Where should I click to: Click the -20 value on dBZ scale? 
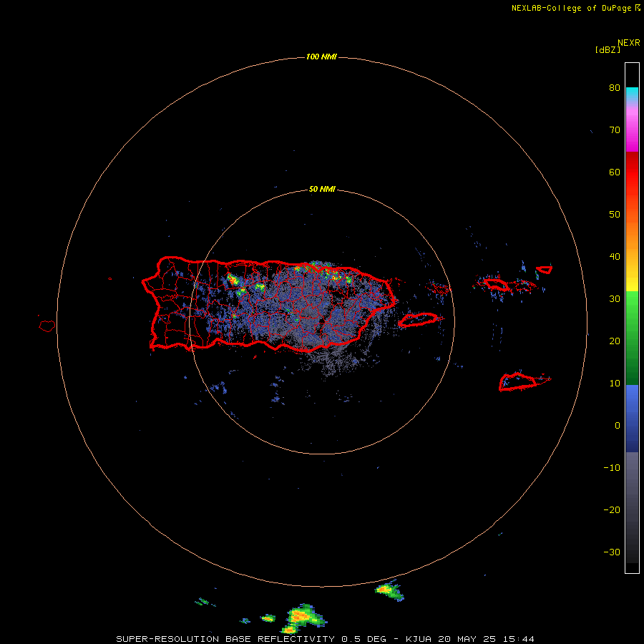coord(612,510)
